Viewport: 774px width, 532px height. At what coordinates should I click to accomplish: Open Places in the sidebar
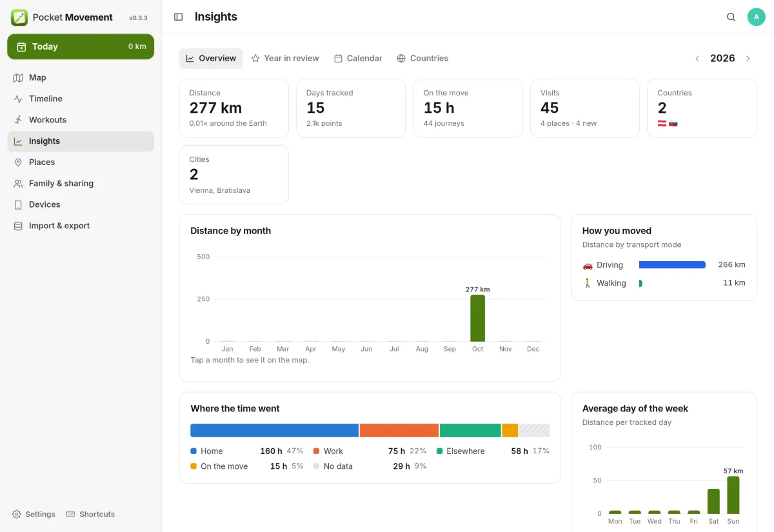point(81,163)
